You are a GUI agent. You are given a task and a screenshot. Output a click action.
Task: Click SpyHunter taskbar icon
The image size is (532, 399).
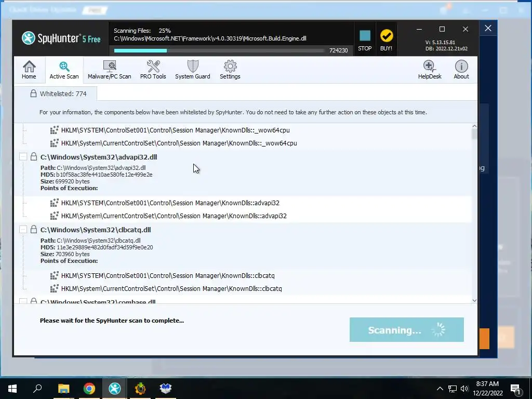115,389
